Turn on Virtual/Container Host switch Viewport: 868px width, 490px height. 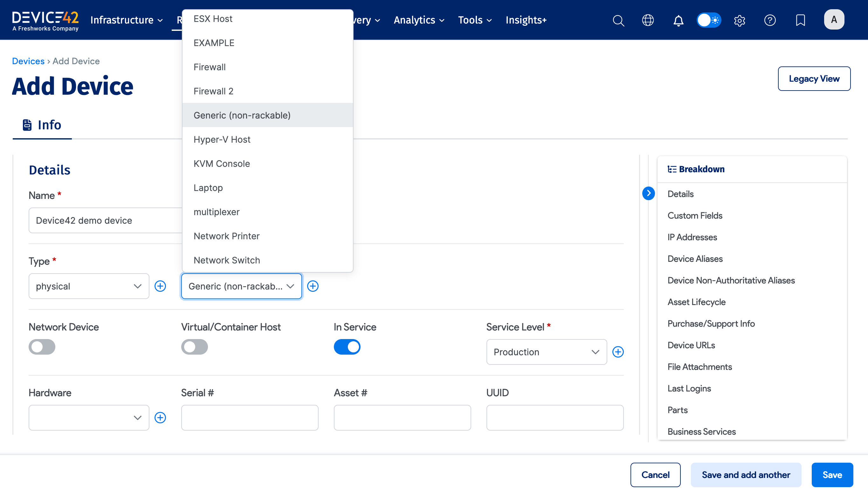(x=194, y=347)
